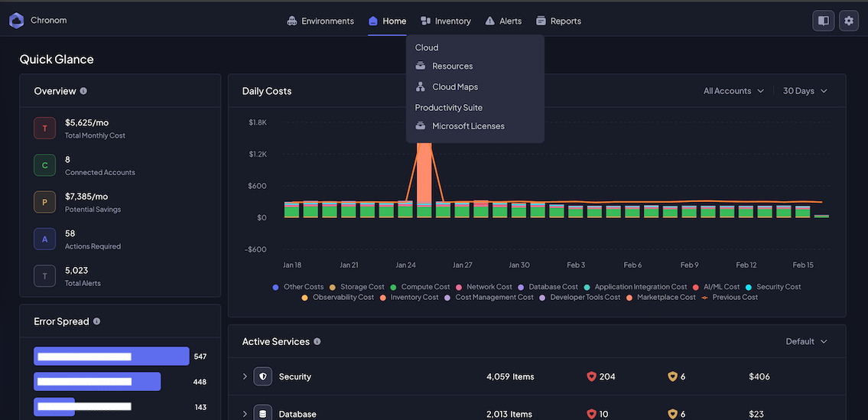868x420 pixels.
Task: Click the Database service icon
Action: (263, 414)
